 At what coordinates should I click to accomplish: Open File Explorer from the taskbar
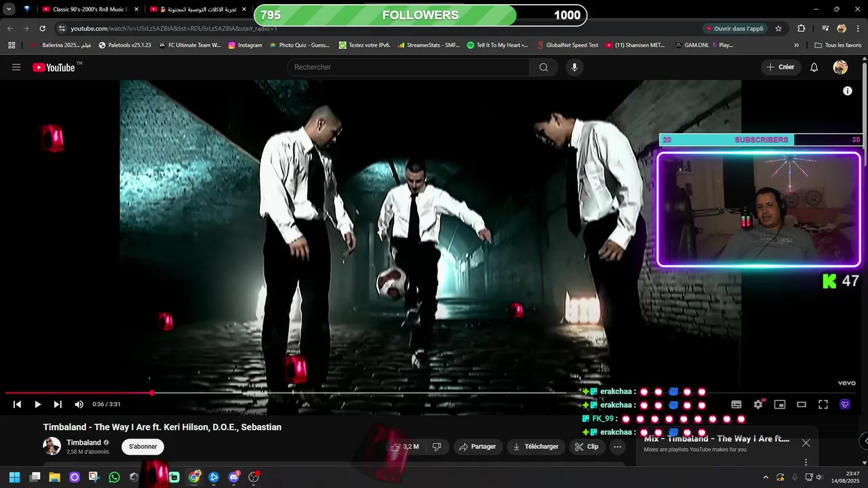click(x=54, y=477)
